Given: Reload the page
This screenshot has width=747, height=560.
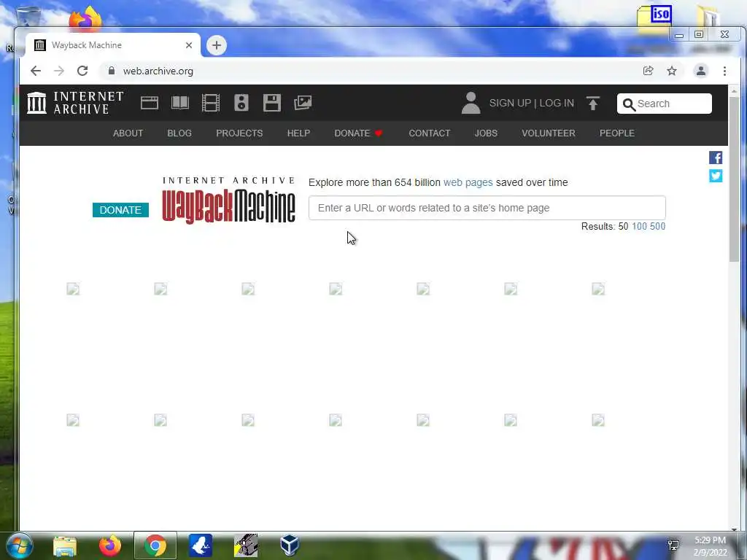Looking at the screenshot, I should coord(82,71).
